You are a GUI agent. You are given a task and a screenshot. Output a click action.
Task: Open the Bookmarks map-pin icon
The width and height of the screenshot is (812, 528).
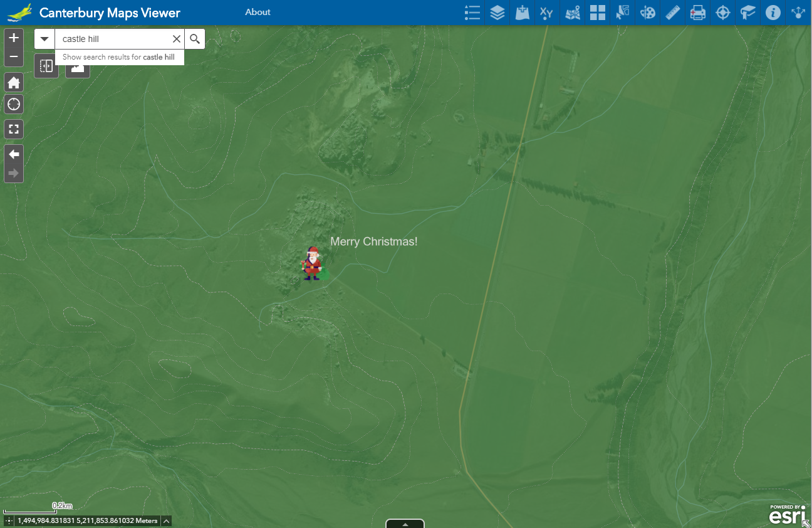pos(573,13)
